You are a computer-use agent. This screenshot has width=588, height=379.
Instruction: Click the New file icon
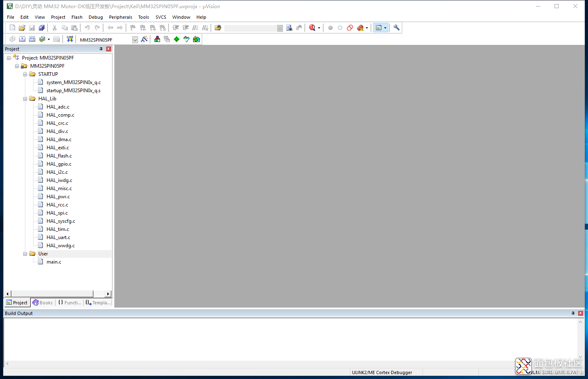pos(12,28)
